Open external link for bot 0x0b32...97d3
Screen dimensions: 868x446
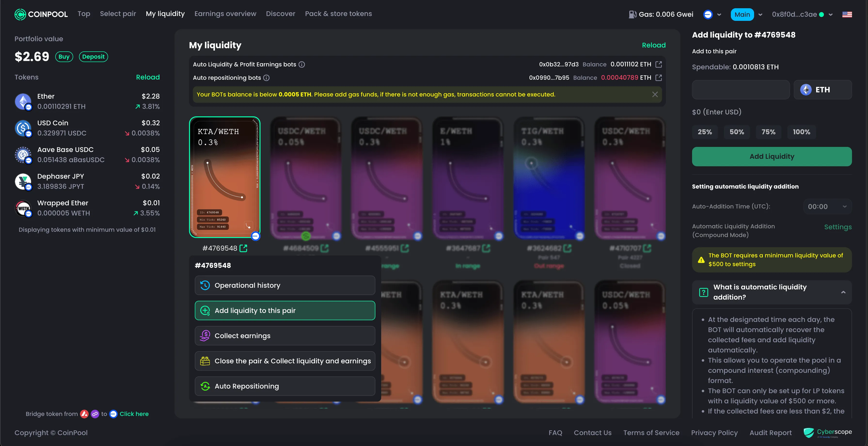pyautogui.click(x=658, y=64)
